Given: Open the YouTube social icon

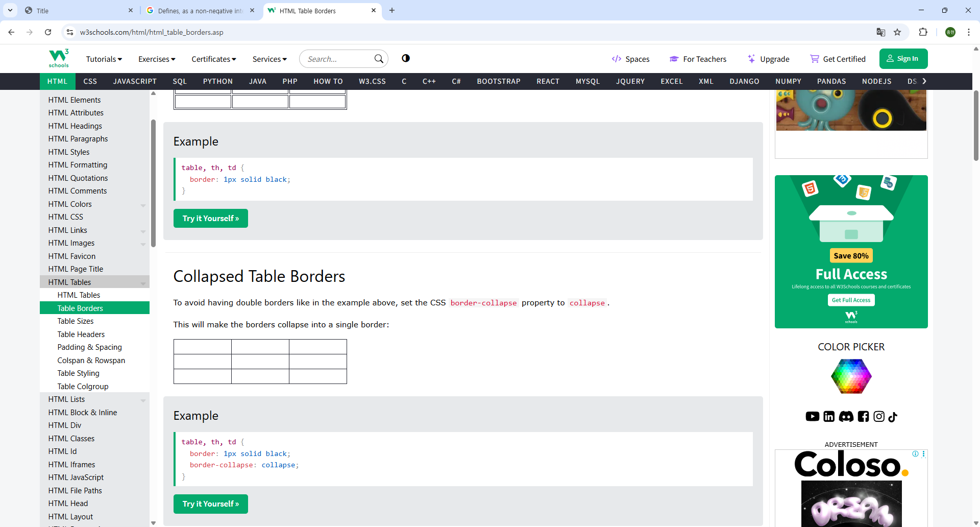Looking at the screenshot, I should tap(813, 417).
